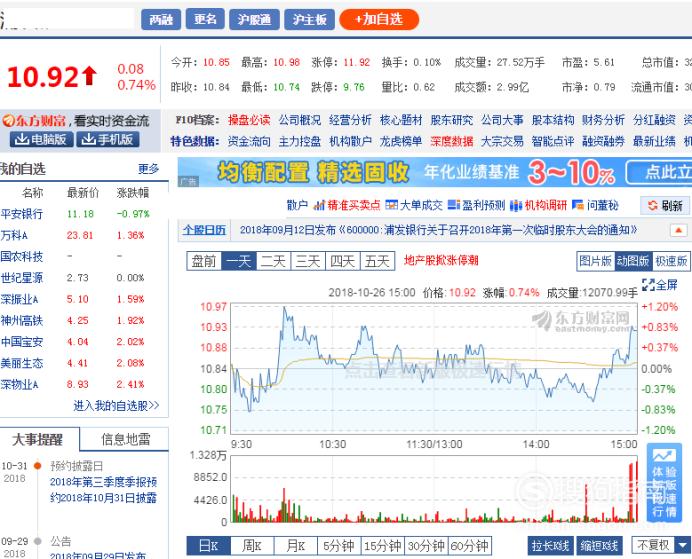Open 融资融券 link
692x559 pixels.
click(603, 141)
